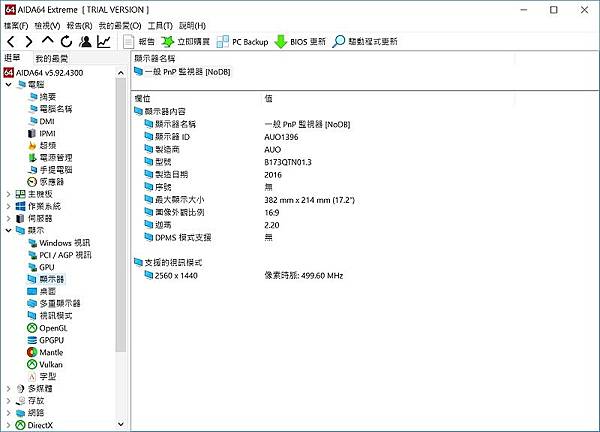This screenshot has width=600, height=432.
Task: Expand the 存放 tree node
Action: pos(8,401)
